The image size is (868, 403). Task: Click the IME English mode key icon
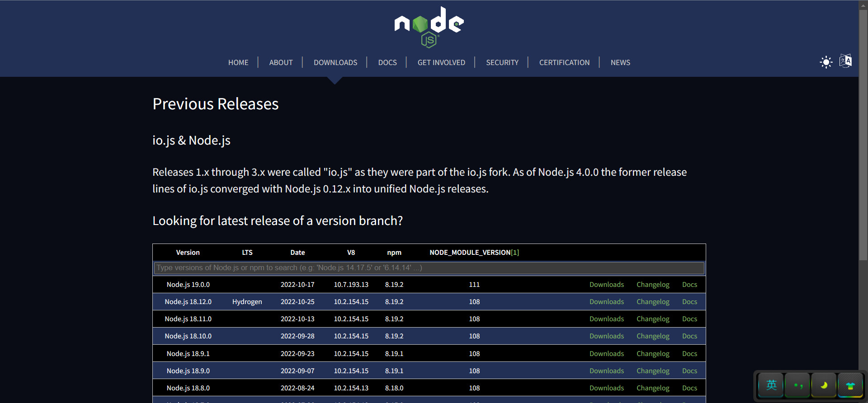(x=771, y=385)
